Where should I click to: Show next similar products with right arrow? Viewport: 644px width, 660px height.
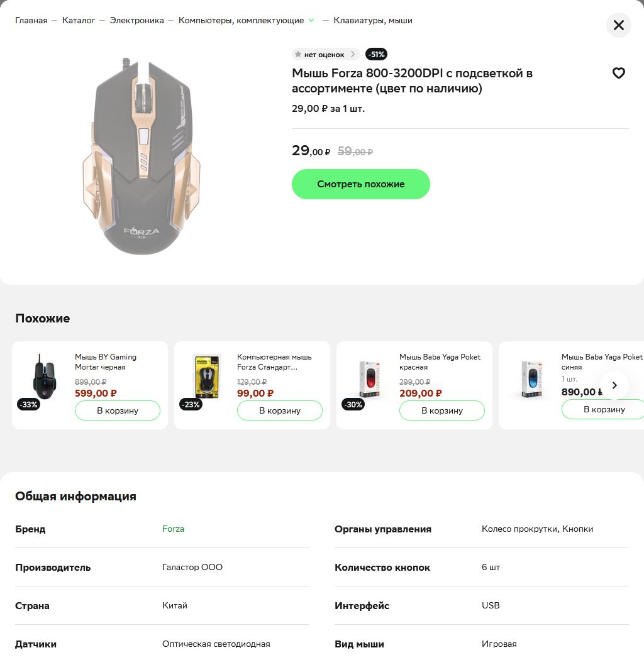(x=614, y=385)
